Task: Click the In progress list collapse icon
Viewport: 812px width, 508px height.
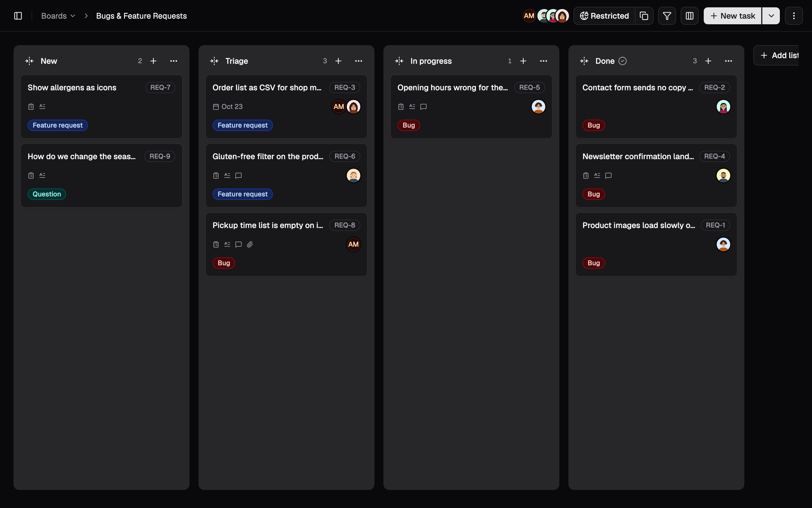Action: [399, 61]
